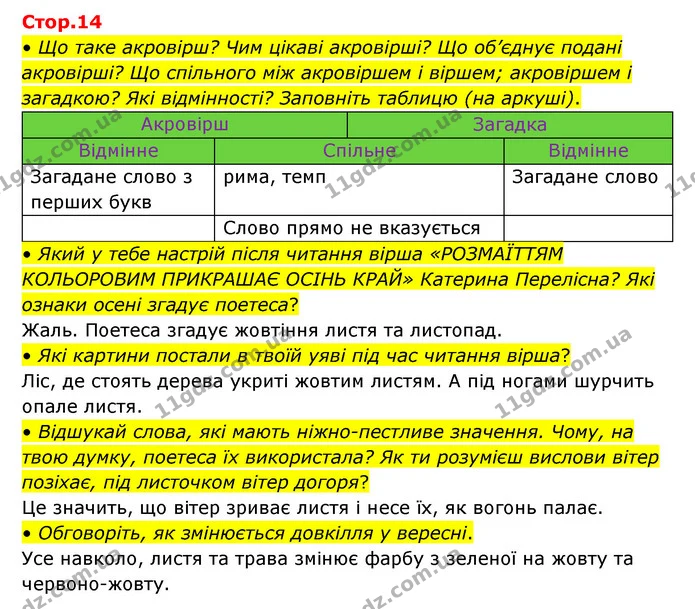
Task: Click the text 'опале листя.'
Action: click(82, 406)
